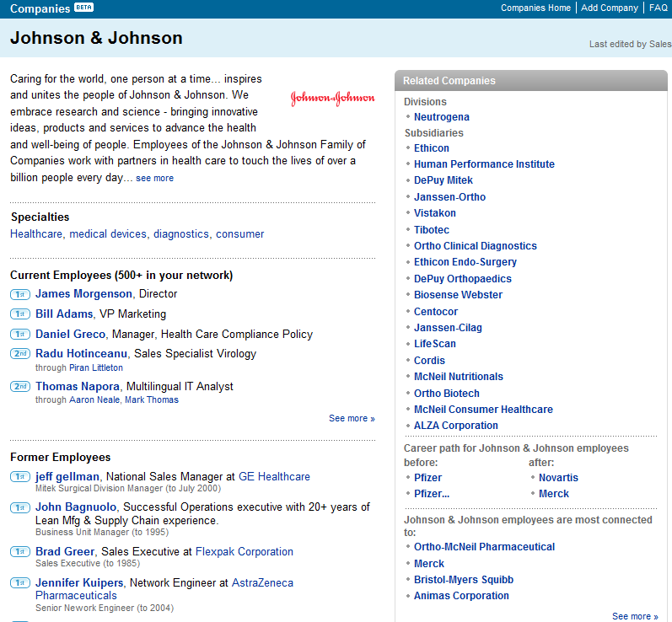The image size is (672, 622).
Task: Open Ethicon Endo-Surgery link
Action: pos(465,262)
